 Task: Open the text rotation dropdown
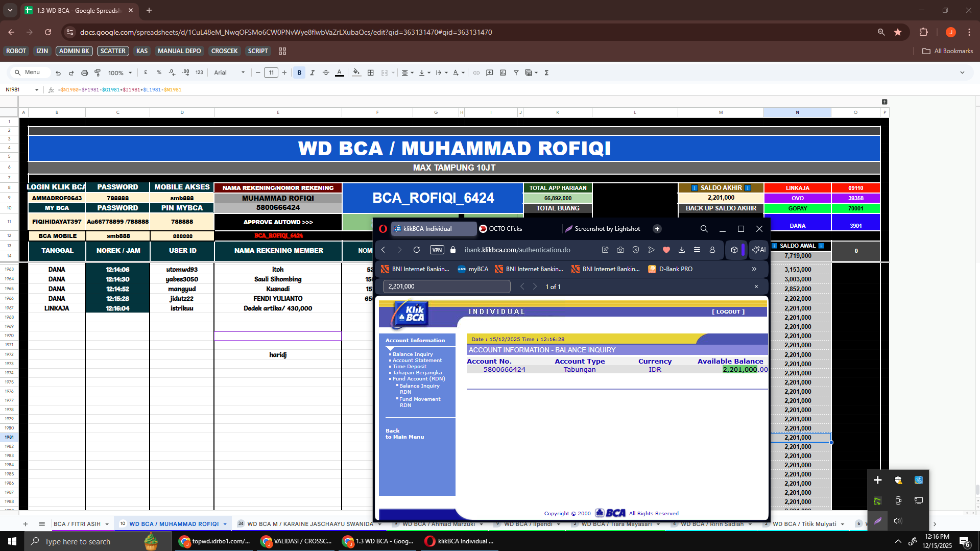click(x=459, y=73)
